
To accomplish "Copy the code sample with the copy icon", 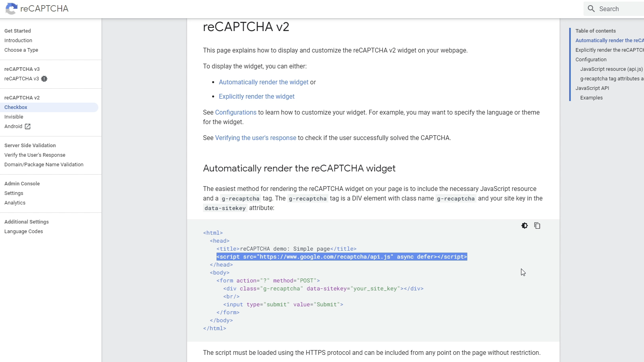I will point(537,226).
